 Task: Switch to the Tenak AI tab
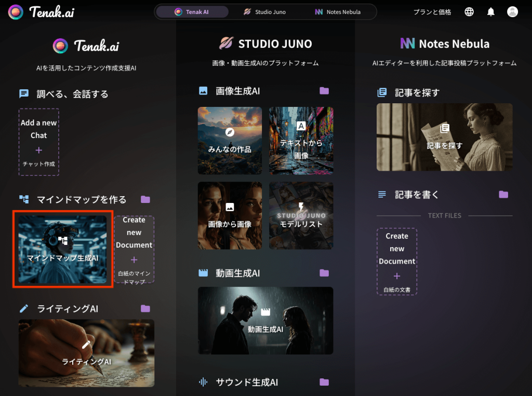(x=192, y=12)
